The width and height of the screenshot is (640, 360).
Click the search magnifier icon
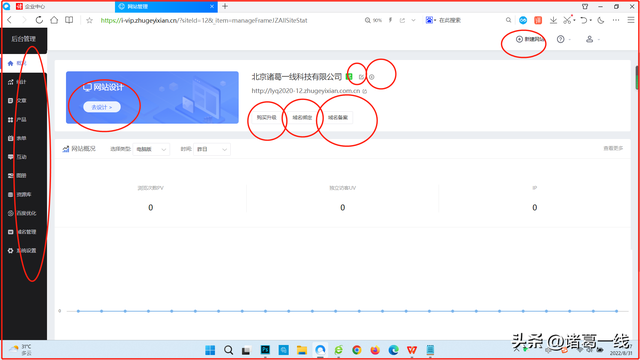(x=508, y=20)
